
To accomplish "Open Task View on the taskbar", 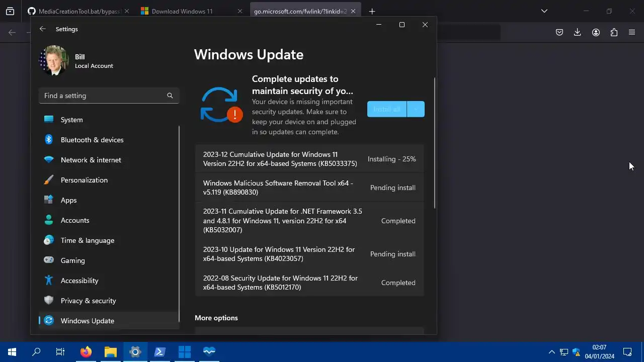I will [x=60, y=352].
